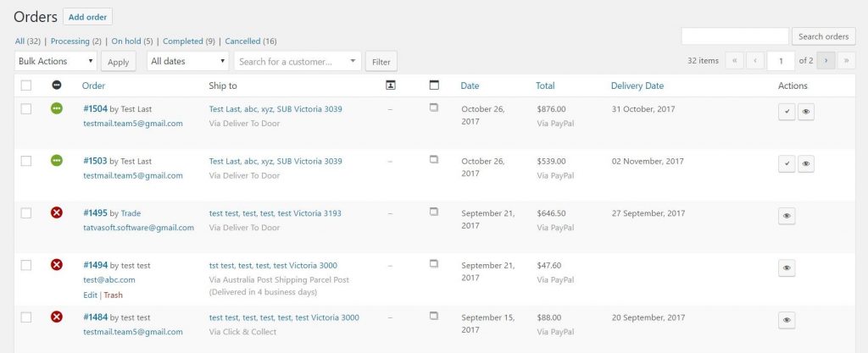Click the red cancelled status icon for order #1494
The height and width of the screenshot is (353, 868).
pos(57,265)
